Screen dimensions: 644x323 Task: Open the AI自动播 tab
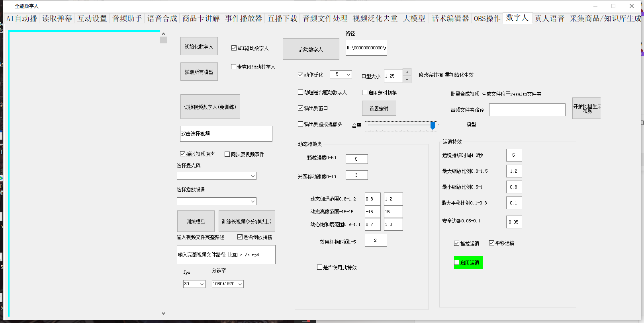(22, 18)
